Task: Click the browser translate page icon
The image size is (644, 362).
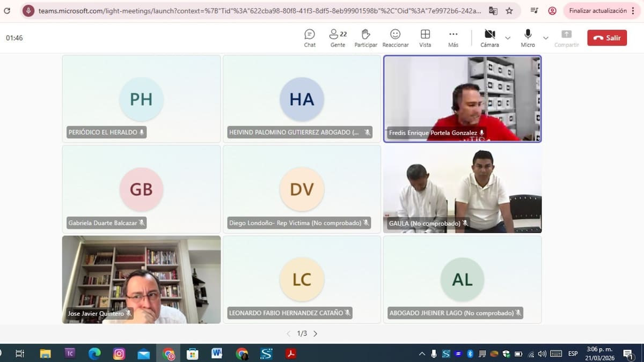Action: (493, 11)
